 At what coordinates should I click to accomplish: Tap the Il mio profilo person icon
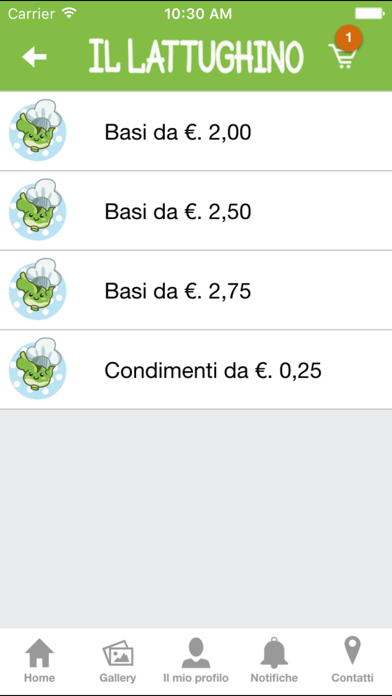[x=196, y=653]
